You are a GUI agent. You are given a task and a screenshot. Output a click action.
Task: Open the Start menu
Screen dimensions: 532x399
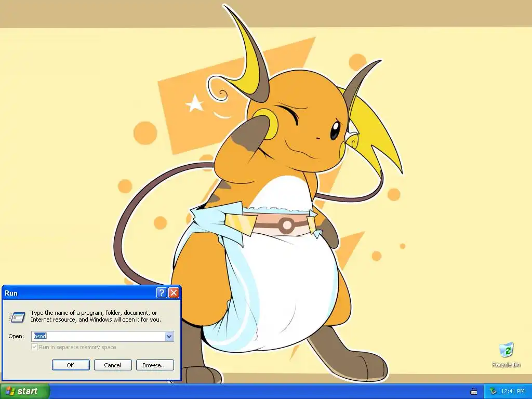pyautogui.click(x=24, y=391)
